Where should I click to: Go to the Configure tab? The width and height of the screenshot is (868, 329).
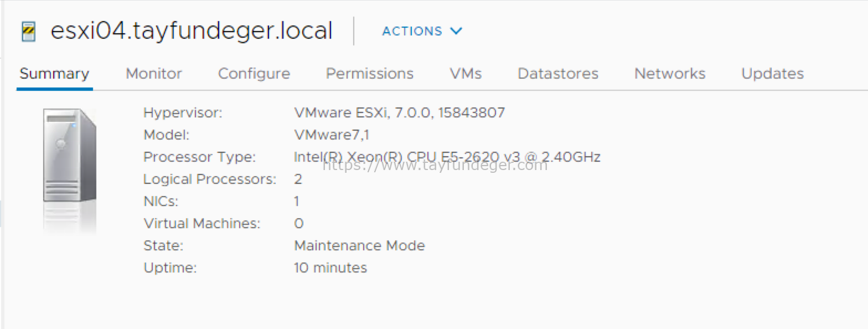254,74
